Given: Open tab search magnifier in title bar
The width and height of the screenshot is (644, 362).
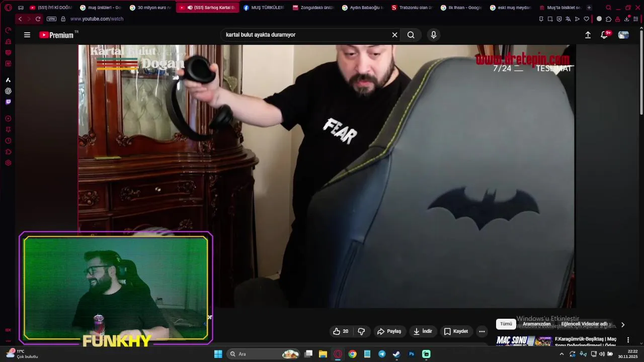Looking at the screenshot, I should [608, 8].
